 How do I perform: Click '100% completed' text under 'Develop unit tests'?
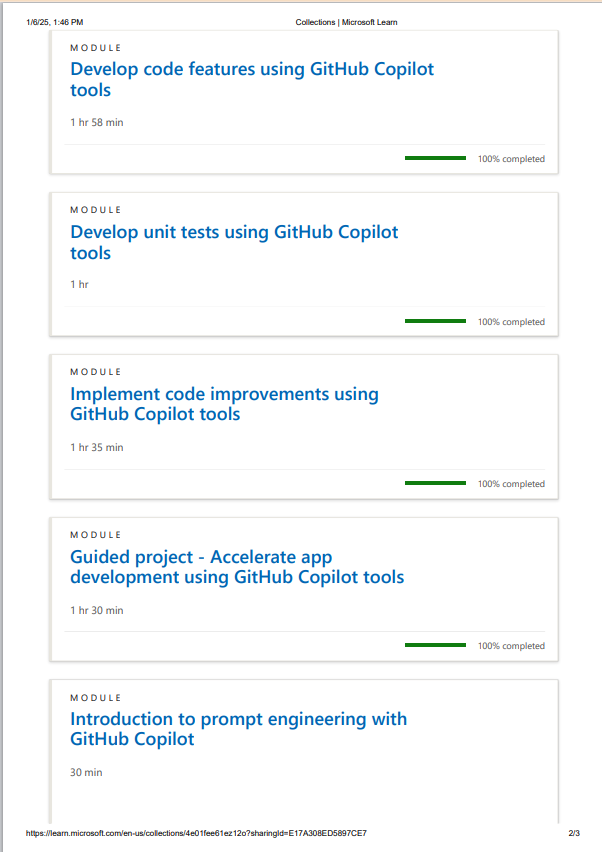pyautogui.click(x=511, y=322)
